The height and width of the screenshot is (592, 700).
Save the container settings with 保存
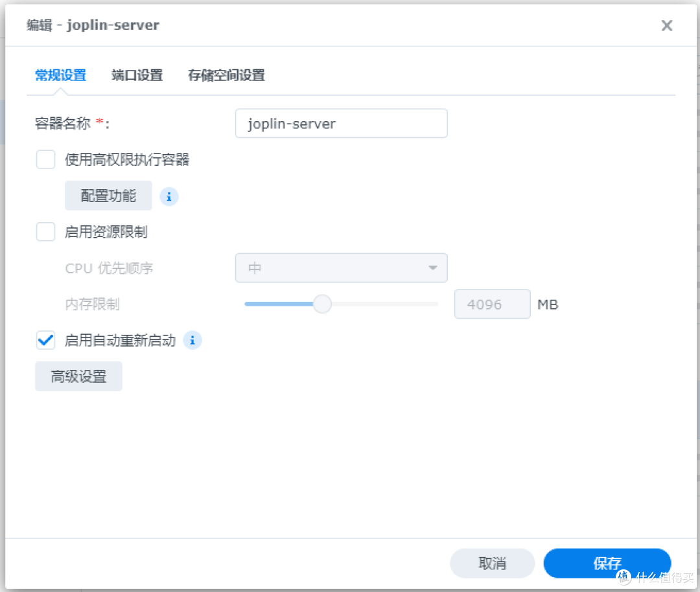coord(607,563)
